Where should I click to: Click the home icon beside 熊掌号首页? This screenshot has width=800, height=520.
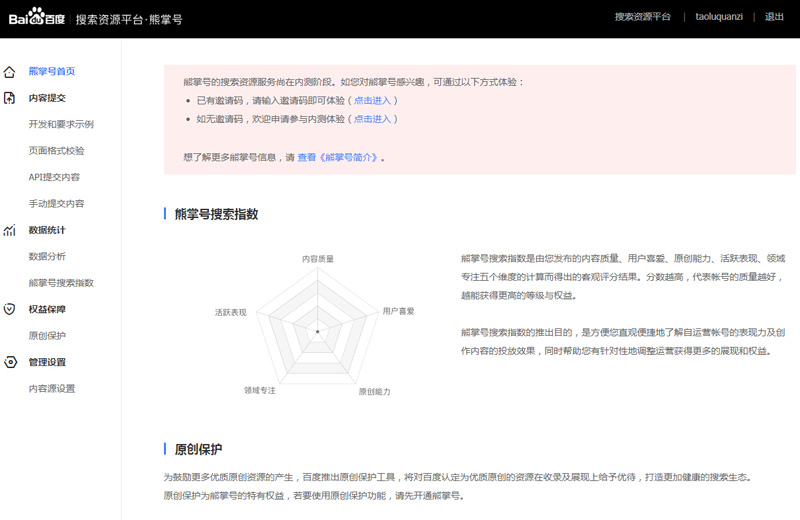10,72
